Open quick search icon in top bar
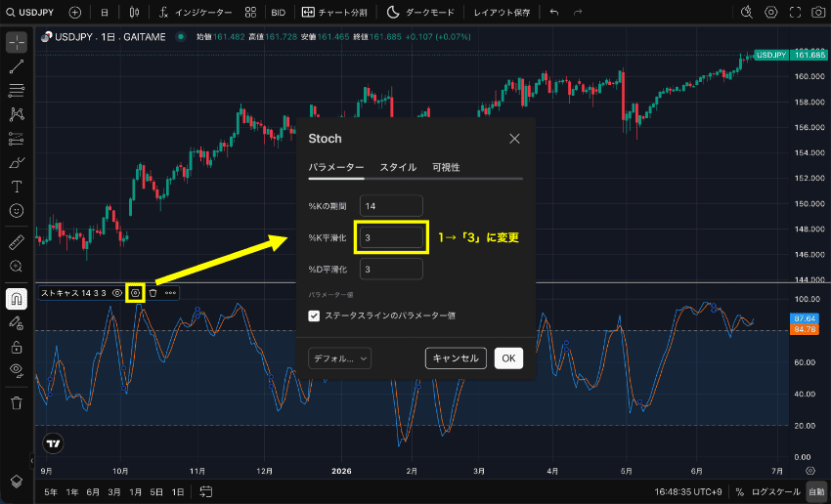The image size is (831, 504). pos(747,12)
